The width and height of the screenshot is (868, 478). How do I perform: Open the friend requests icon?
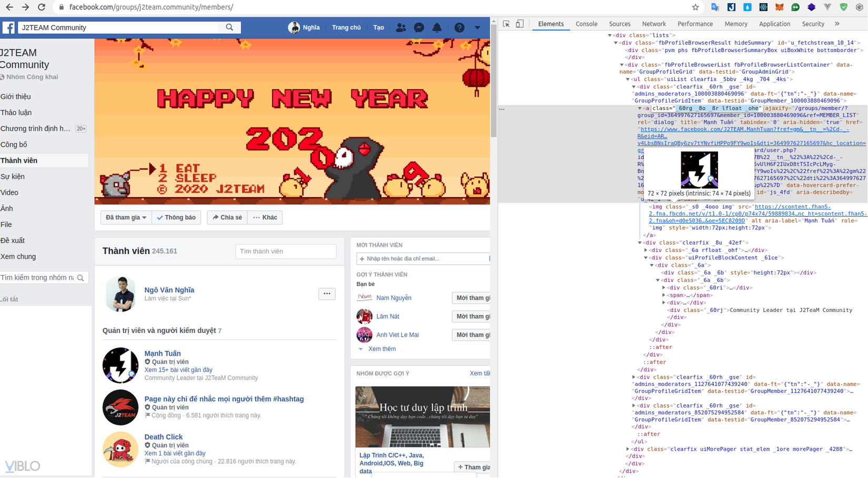[x=401, y=27]
